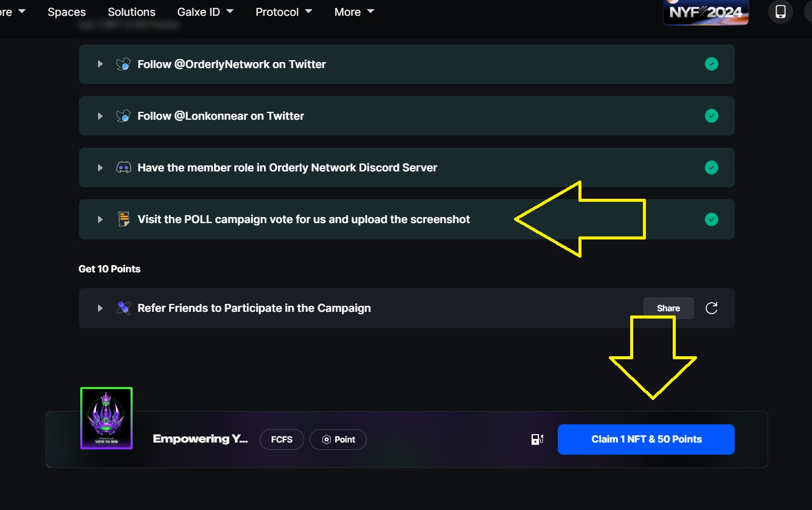Click the Twitter icon beside Follow @Lonkonnear
Viewport: 812px width, 510px height.
tap(123, 116)
